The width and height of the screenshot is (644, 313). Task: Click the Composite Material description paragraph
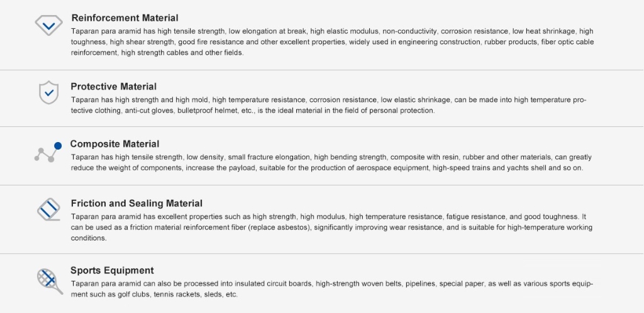[331, 163]
